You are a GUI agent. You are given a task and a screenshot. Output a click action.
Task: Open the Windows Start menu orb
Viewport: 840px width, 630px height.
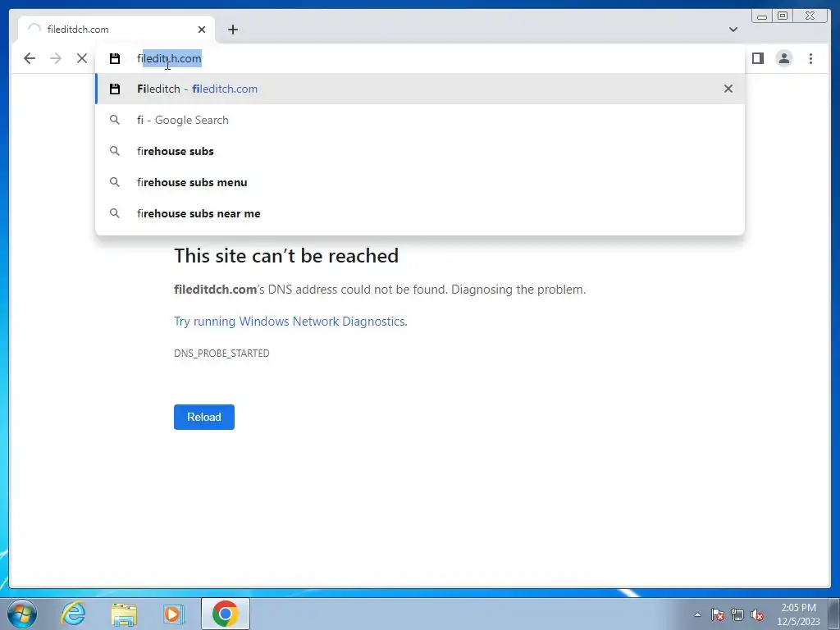tap(22, 614)
